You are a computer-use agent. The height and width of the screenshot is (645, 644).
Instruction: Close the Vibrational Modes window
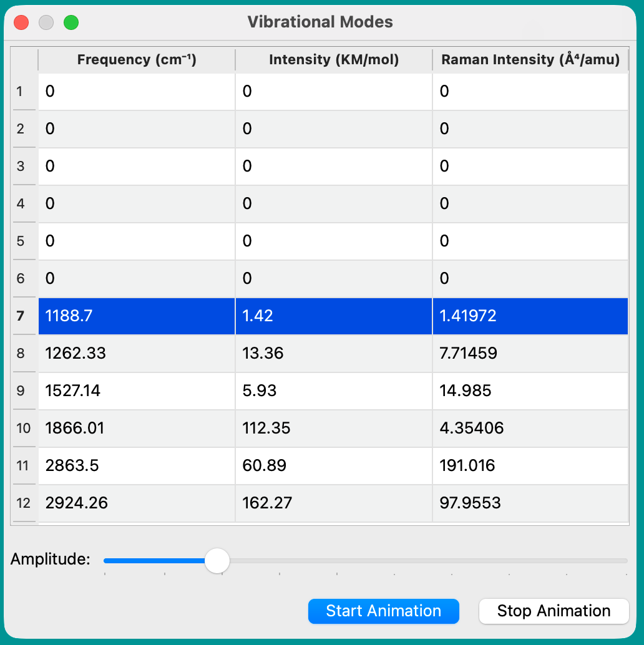click(21, 23)
